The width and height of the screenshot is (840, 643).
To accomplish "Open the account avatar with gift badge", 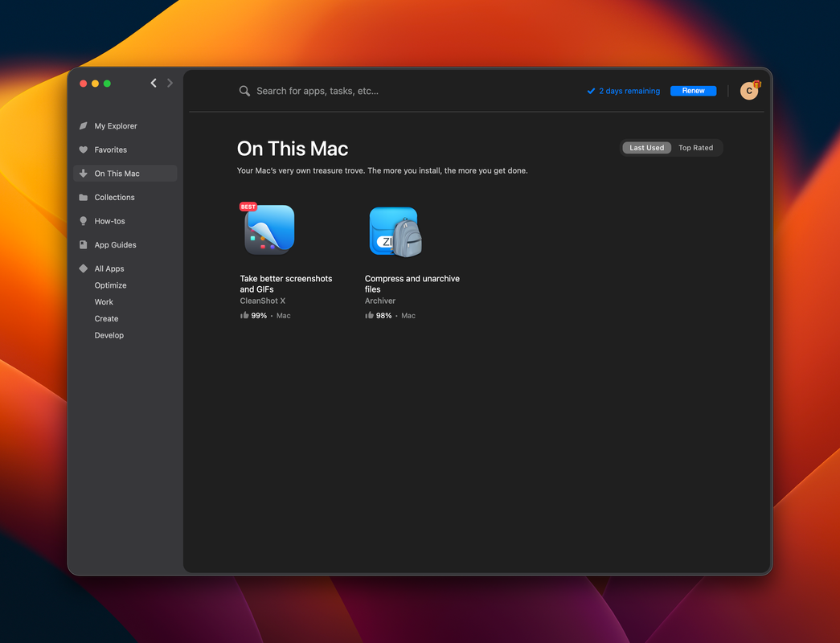I will coord(749,91).
